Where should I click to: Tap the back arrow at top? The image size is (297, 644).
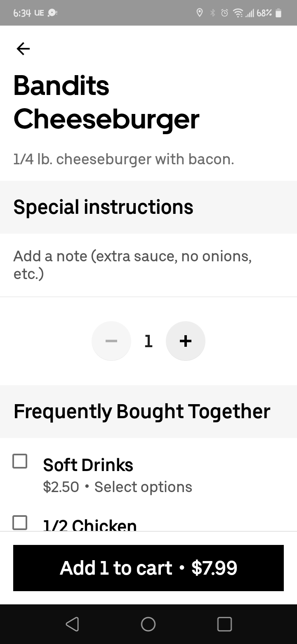pyautogui.click(x=23, y=49)
